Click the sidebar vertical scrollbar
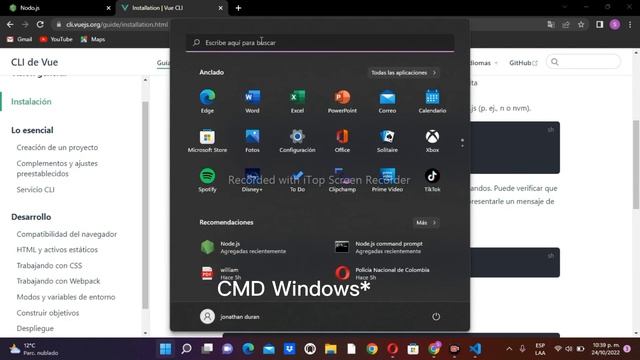This screenshot has height=360, width=640. (x=145, y=206)
